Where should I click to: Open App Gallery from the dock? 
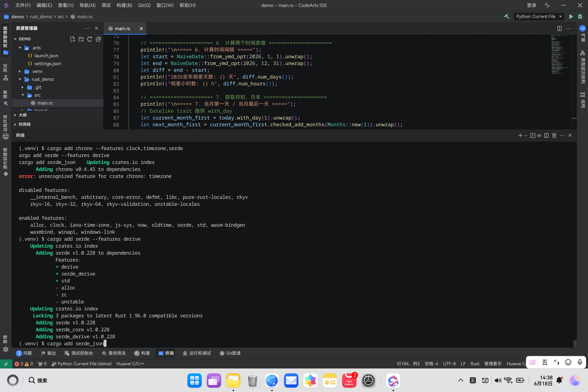pos(349,381)
